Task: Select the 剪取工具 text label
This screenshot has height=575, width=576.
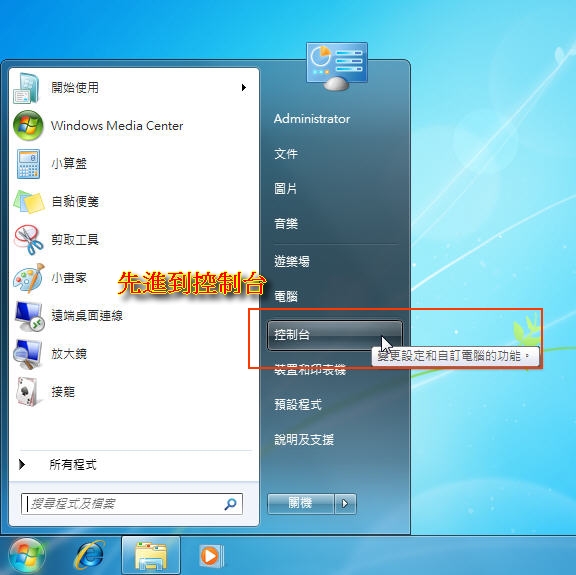Action: [75, 240]
